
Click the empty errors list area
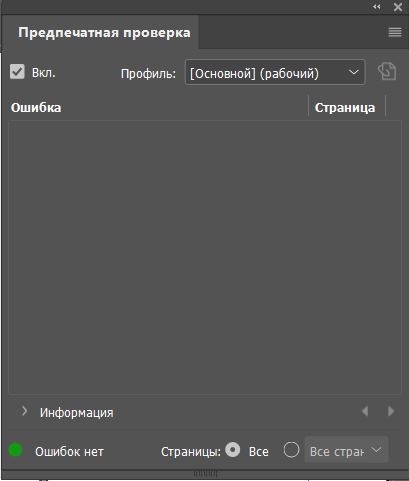click(205, 257)
